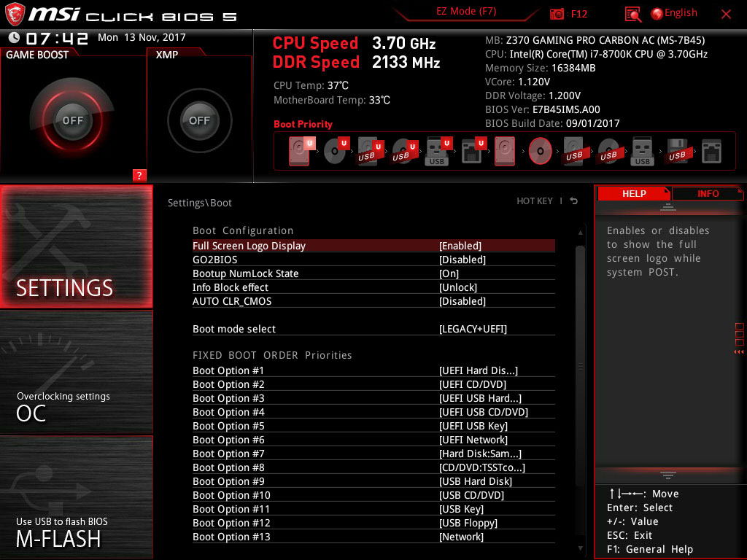Click the 07:42 system time display
747x560 pixels.
(x=57, y=39)
